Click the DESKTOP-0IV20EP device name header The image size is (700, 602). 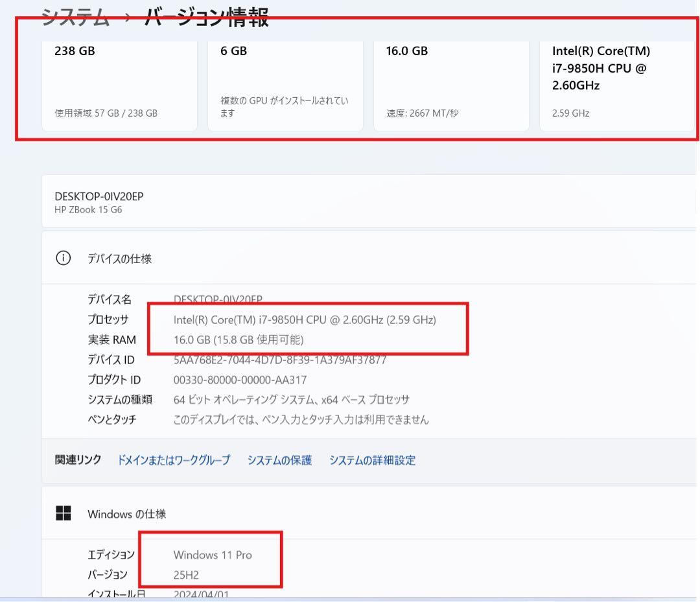tap(99, 196)
